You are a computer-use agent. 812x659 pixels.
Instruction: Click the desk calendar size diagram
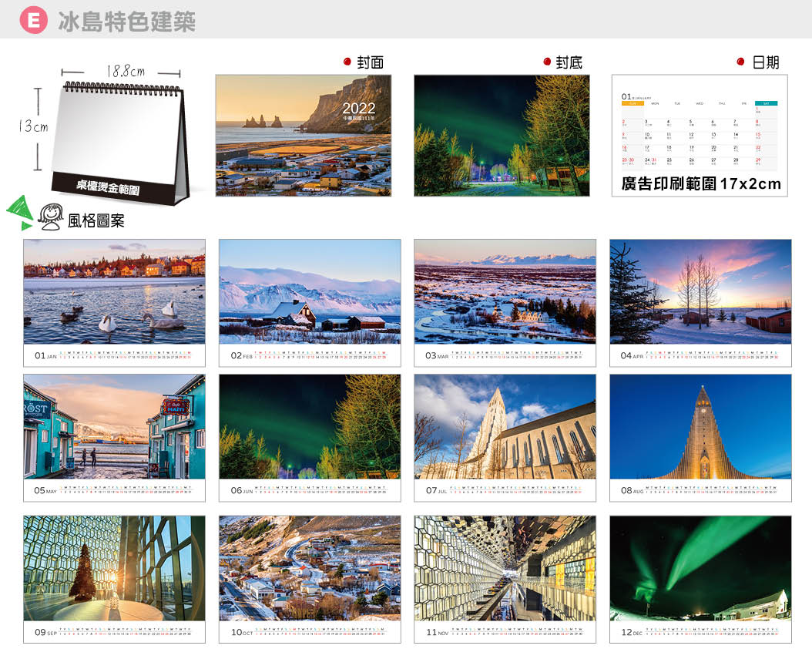point(116,139)
